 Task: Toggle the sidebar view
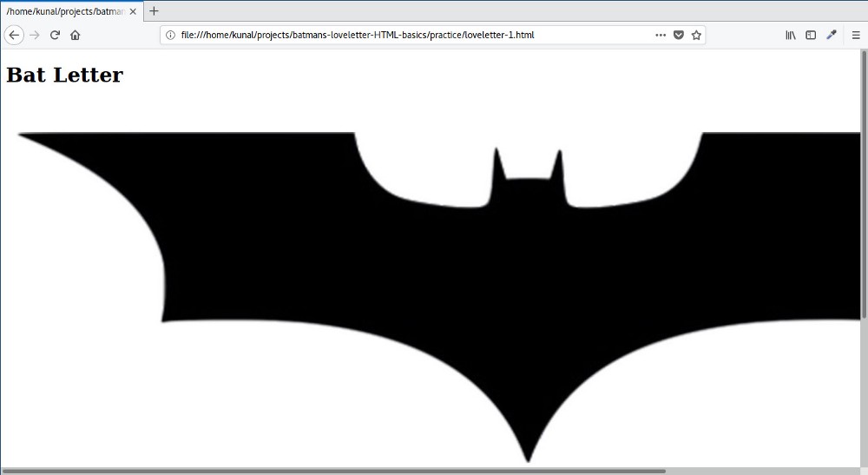coord(811,35)
